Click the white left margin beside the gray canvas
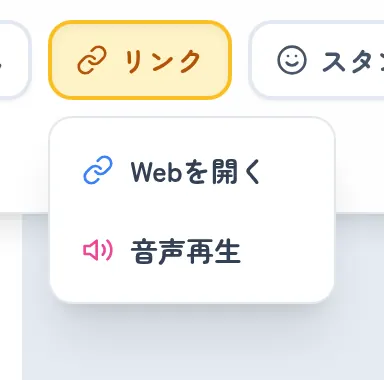The width and height of the screenshot is (384, 380). 11,297
